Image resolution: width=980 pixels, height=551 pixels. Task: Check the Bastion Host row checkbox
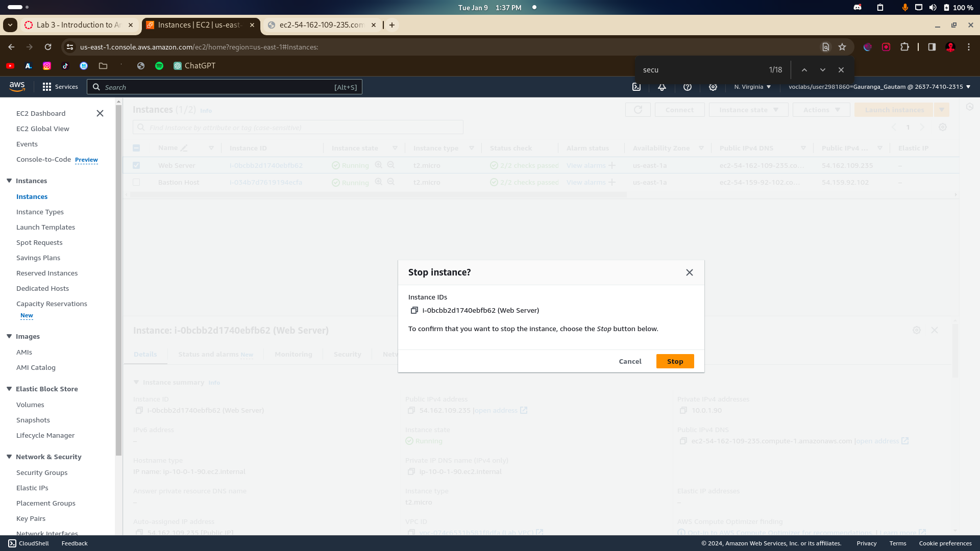(x=136, y=182)
